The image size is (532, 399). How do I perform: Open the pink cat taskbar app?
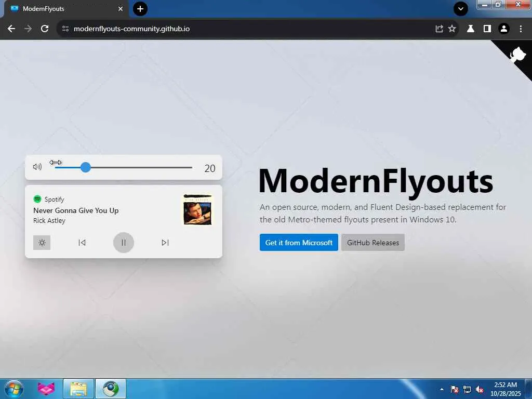[x=46, y=389]
